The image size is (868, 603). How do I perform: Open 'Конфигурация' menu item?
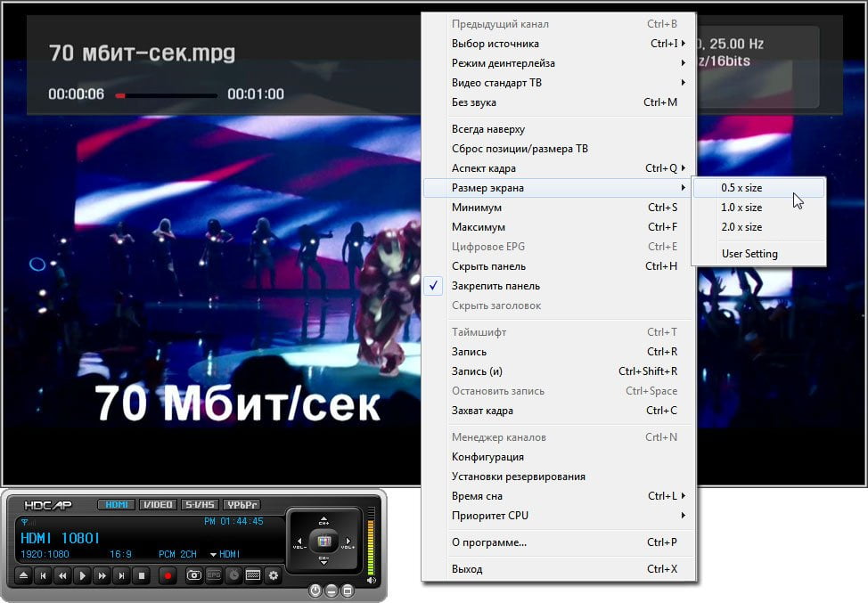[559, 457]
